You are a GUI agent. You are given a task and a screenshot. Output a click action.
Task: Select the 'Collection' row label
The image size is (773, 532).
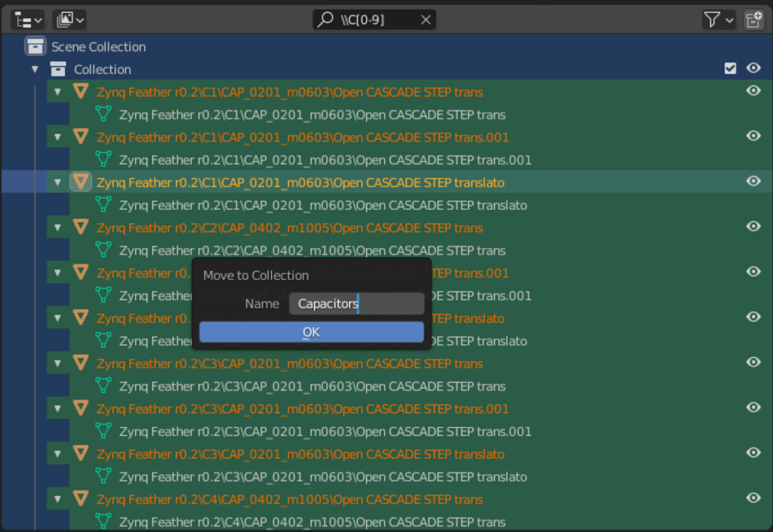103,69
